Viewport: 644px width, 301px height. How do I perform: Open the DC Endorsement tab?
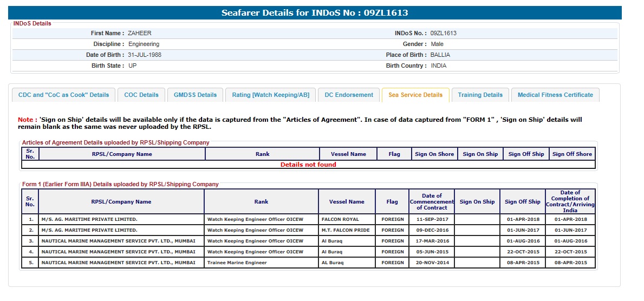pyautogui.click(x=349, y=95)
